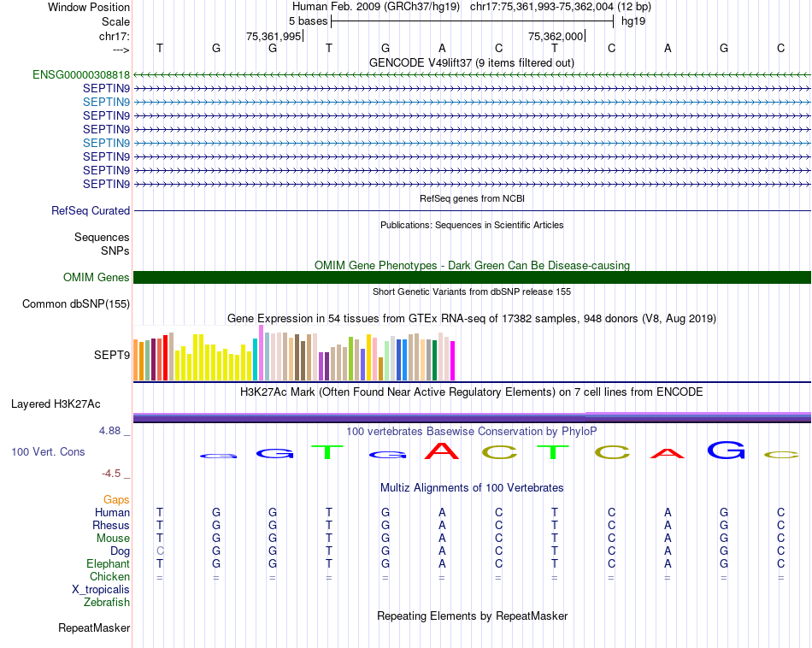Click the large red A in PhyloP logo

tap(442, 451)
